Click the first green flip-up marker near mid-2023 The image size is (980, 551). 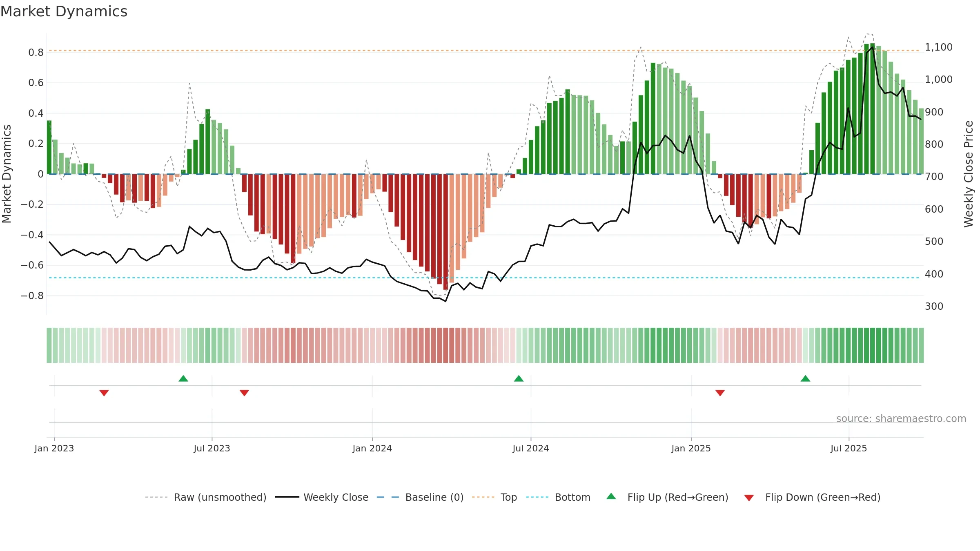click(183, 379)
